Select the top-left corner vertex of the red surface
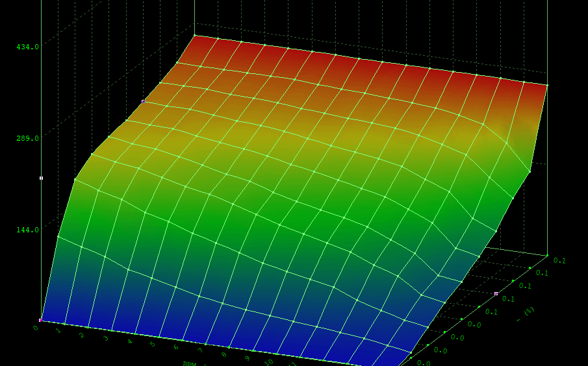The image size is (588, 366). [194, 36]
